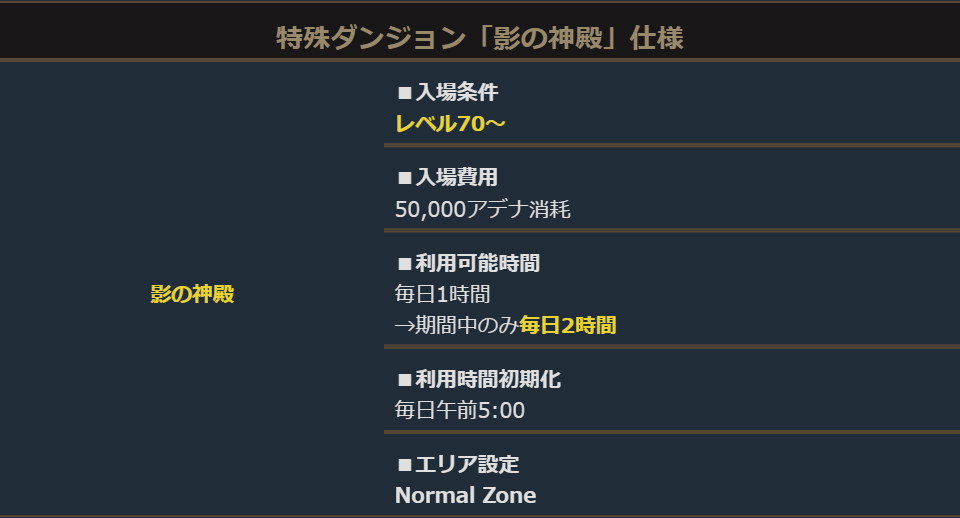Click the square bullet beside 利用可能時間
Image resolution: width=960 pixels, height=518 pixels.
point(405,264)
